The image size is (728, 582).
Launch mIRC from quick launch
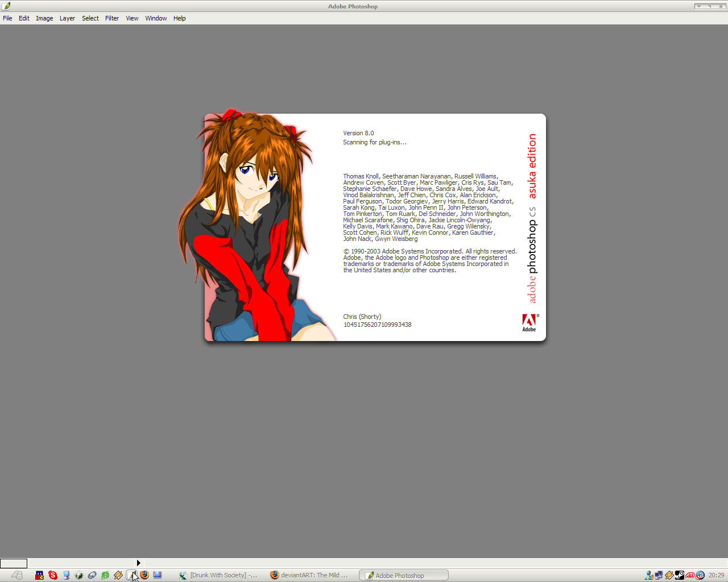click(39, 575)
